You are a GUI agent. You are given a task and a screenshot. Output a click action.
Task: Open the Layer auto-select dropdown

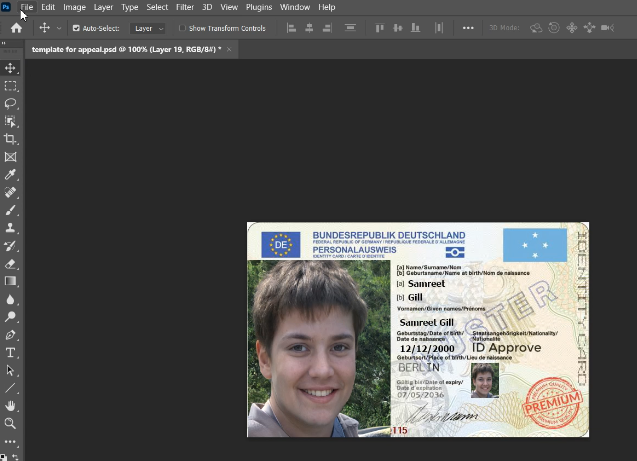[x=148, y=28]
